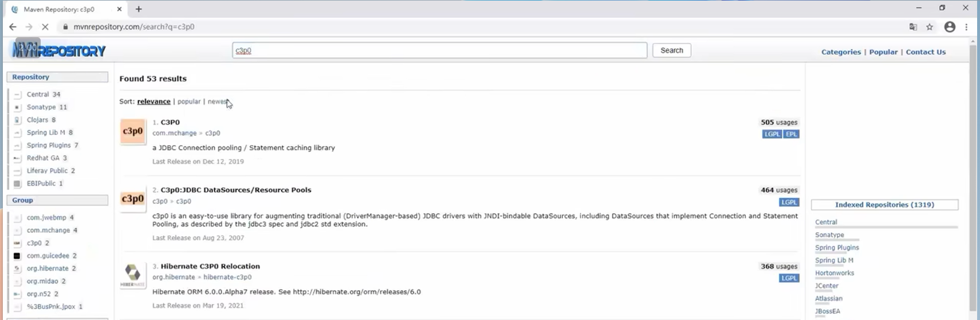Click the com.mchange group link in result 1

pyautogui.click(x=174, y=133)
